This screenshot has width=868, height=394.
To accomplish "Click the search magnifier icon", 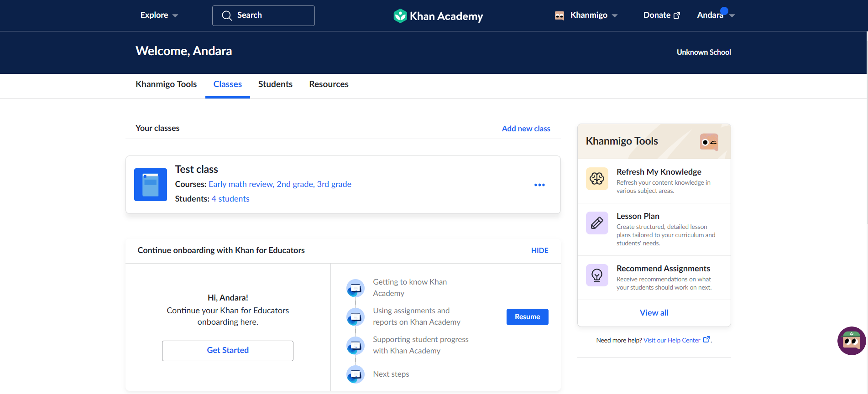I will tap(227, 16).
